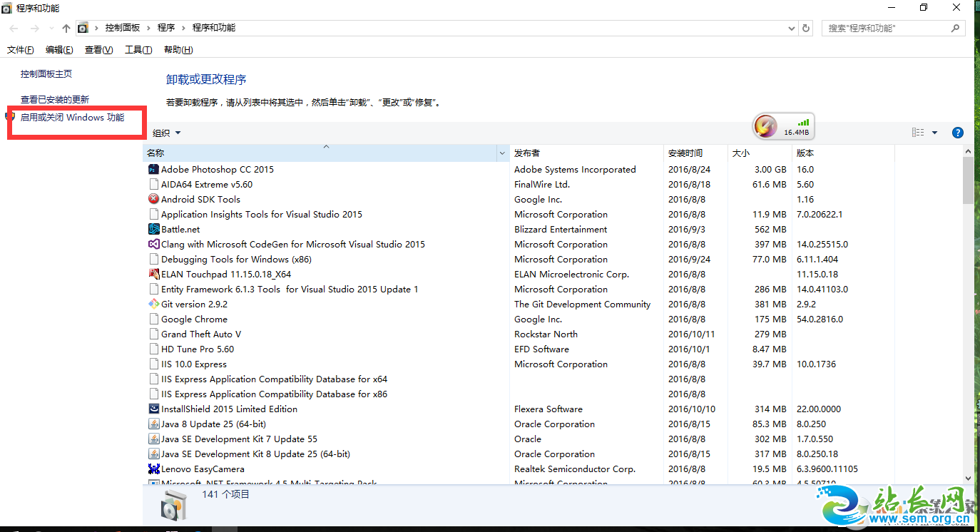Click version 54.0.2816.0 cell
The image size is (980, 532).
pos(820,319)
